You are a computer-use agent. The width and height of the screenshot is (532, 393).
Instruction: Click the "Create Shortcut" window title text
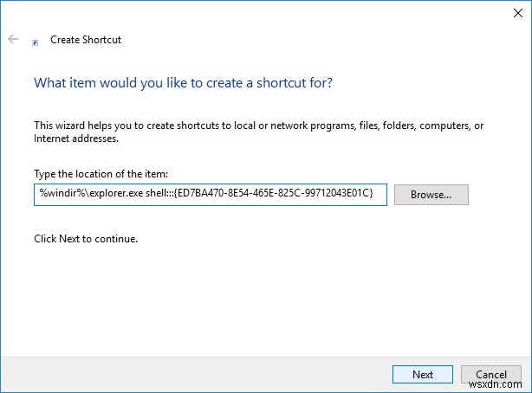click(x=87, y=40)
